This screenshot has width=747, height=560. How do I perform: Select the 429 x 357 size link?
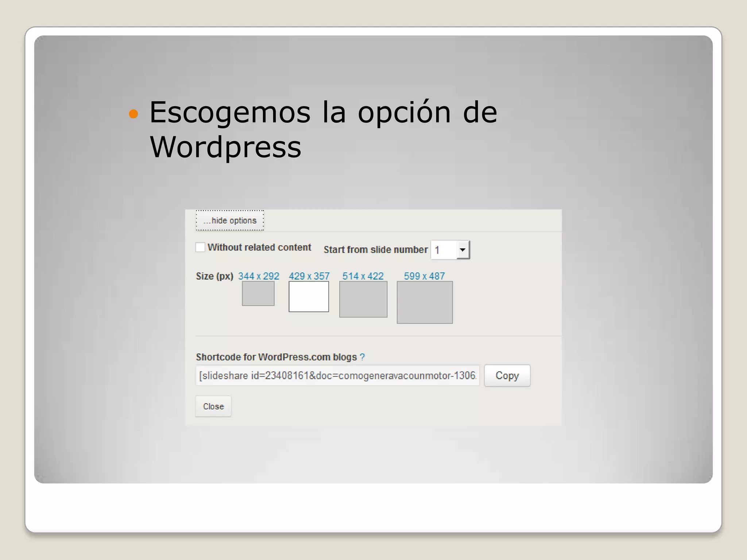tap(309, 276)
